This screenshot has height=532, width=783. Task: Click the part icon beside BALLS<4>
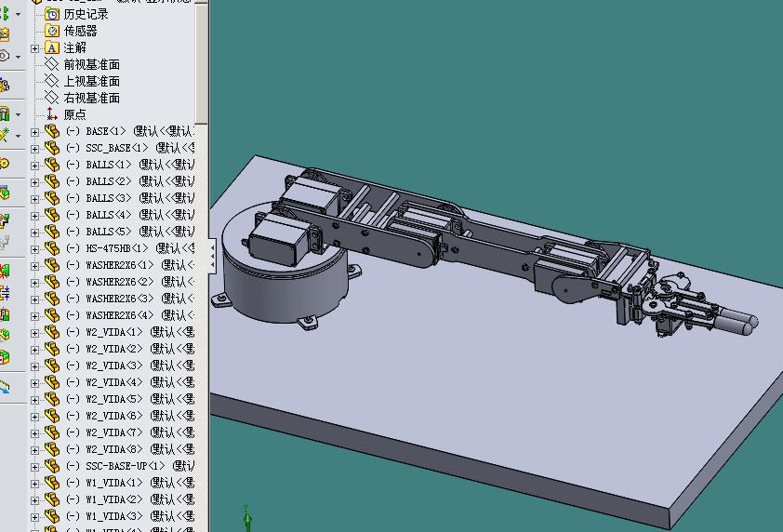(x=52, y=215)
